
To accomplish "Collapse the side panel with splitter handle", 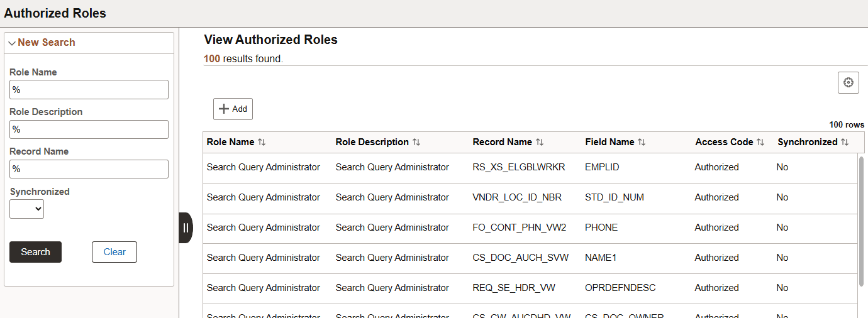I will (x=186, y=228).
